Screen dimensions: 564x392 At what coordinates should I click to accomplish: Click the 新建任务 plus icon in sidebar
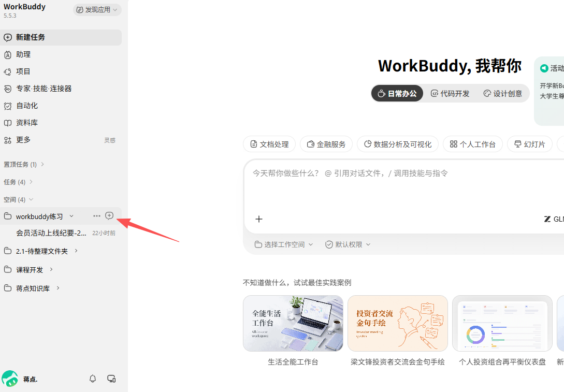coord(8,37)
